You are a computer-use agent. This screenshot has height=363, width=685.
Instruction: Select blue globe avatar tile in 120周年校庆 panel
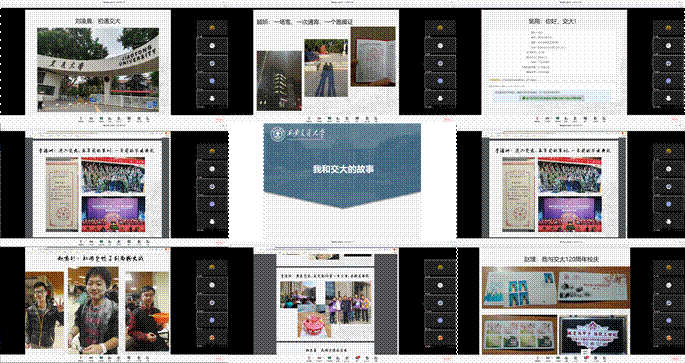pos(668,303)
